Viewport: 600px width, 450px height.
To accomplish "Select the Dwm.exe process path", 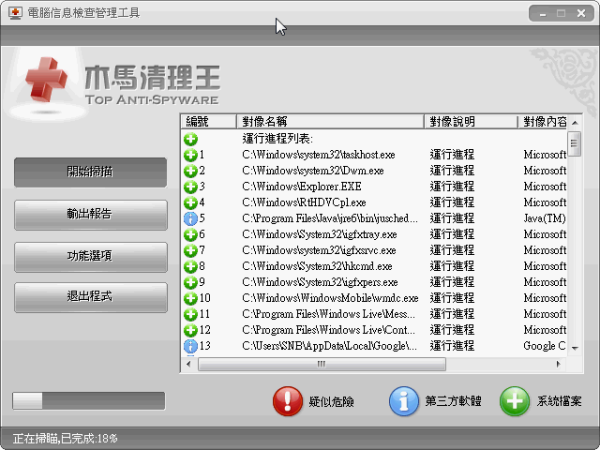I will click(x=313, y=171).
